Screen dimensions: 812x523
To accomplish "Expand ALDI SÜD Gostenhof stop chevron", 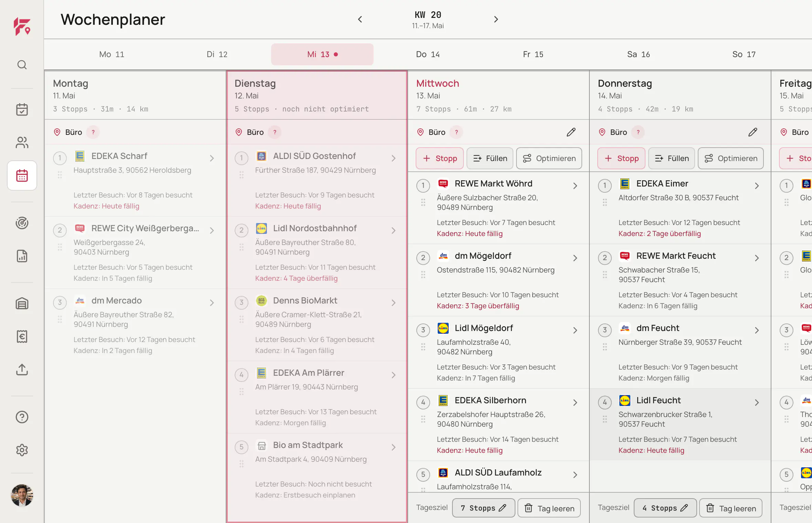I will click(394, 158).
